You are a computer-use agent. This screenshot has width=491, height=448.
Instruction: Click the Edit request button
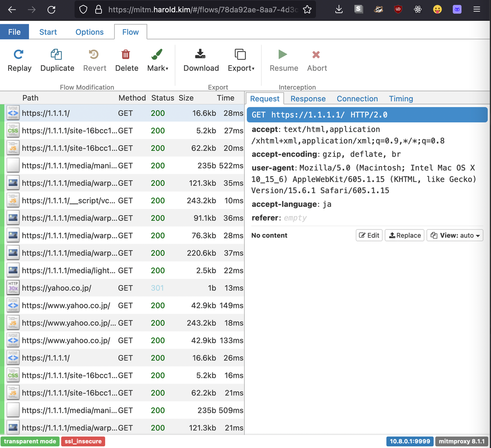(369, 235)
